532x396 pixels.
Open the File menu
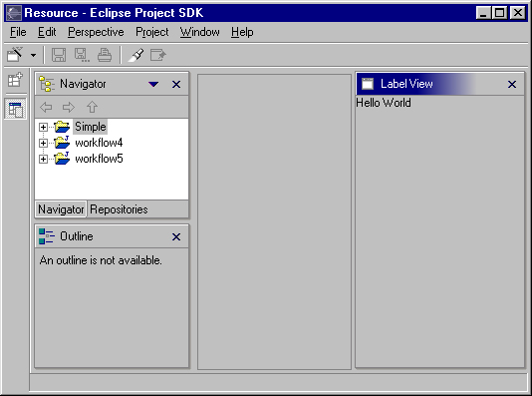18,32
